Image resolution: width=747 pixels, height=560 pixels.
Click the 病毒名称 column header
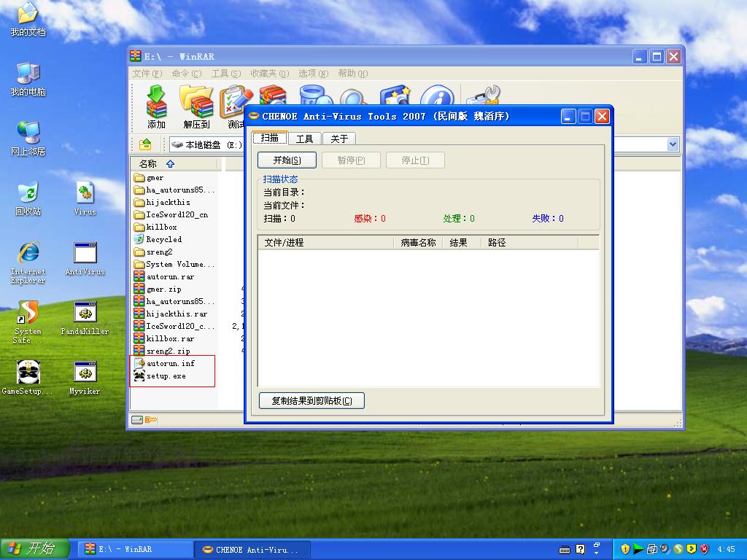418,242
